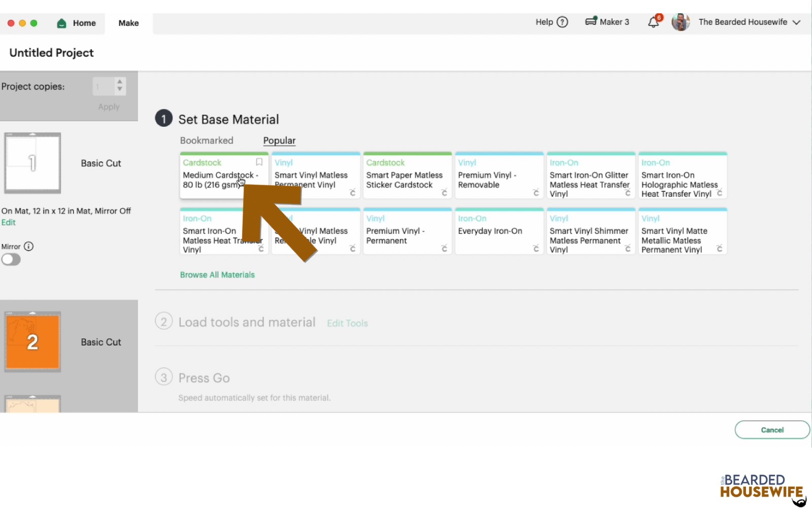Click the green Home house icon
The image size is (812, 516).
(x=61, y=23)
